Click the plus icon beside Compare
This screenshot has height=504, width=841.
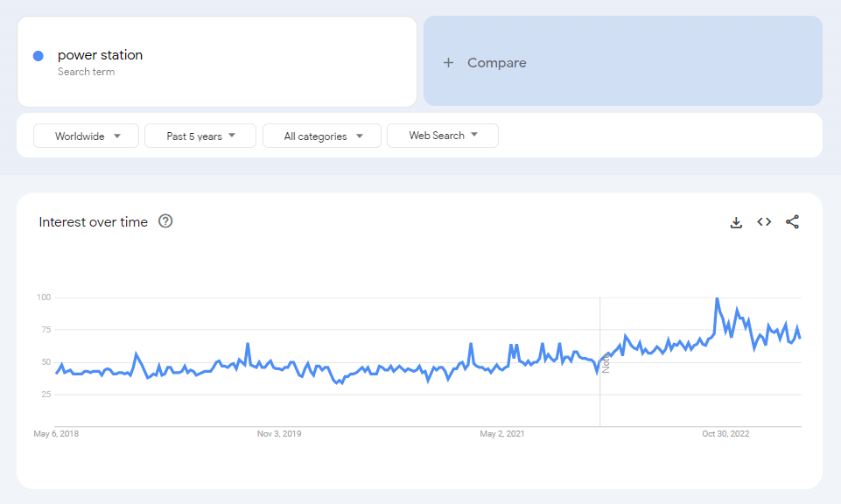pyautogui.click(x=448, y=63)
